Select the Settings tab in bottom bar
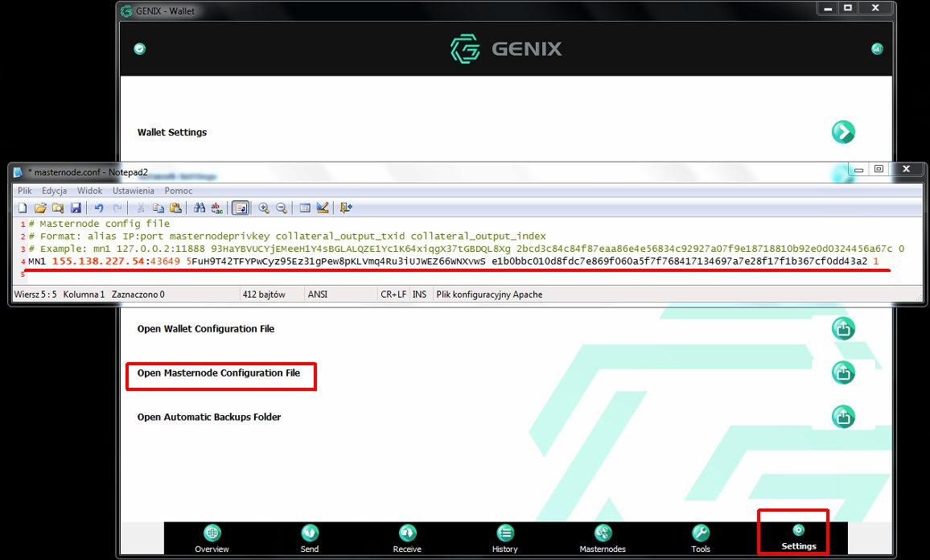Viewport: 930px width, 560px height. point(798,537)
